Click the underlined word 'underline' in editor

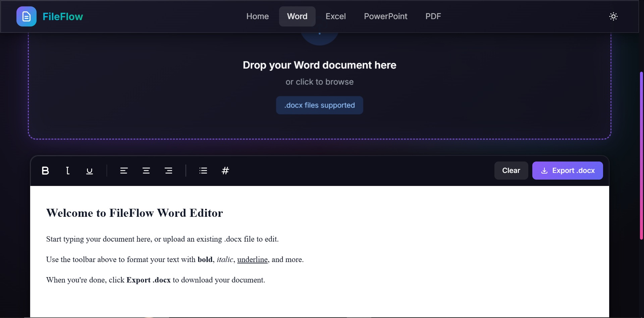click(253, 260)
